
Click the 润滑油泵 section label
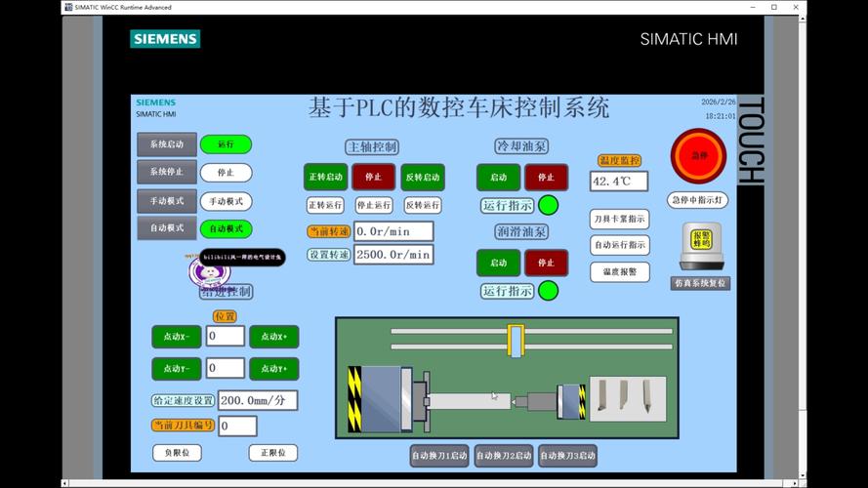[521, 231]
